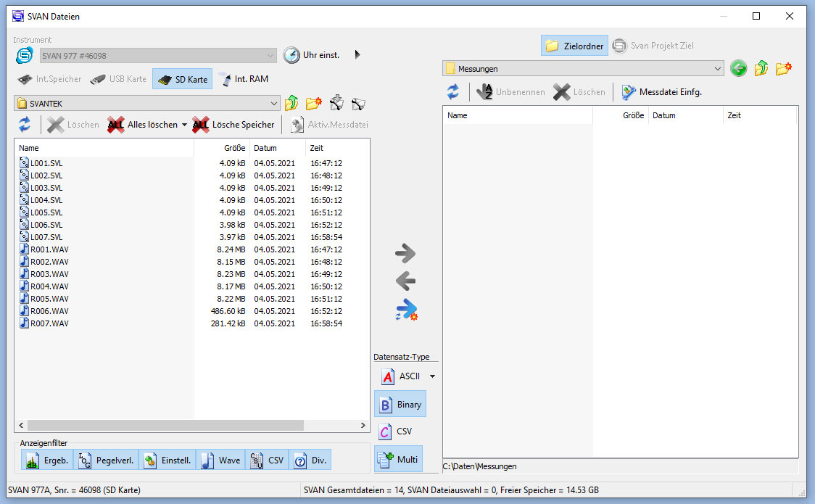The width and height of the screenshot is (815, 504).
Task: Open the Uhr einst. clock setting
Action: 312,55
